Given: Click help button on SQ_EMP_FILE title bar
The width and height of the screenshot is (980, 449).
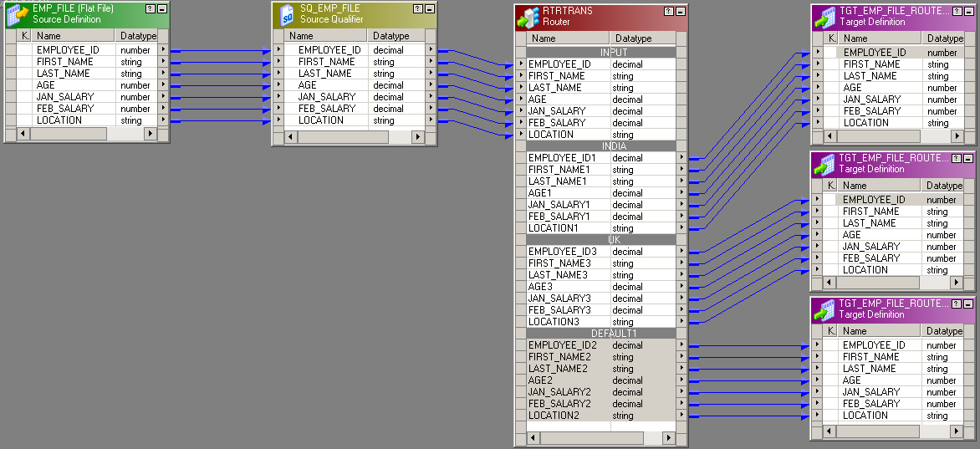Looking at the screenshot, I should [x=417, y=9].
